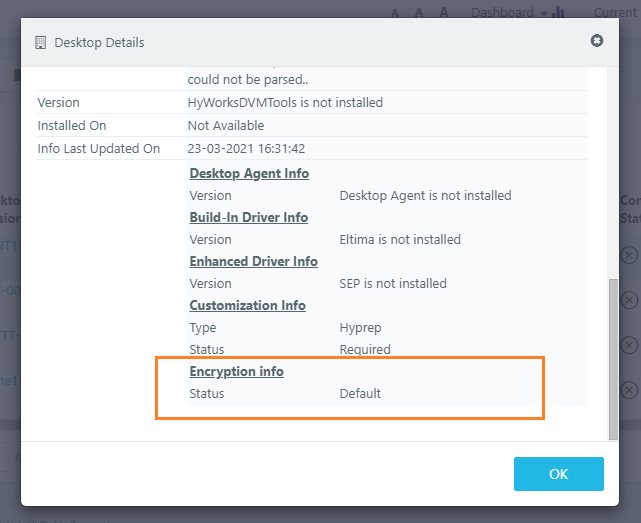Select the medium 'A' font size icon

[418, 13]
